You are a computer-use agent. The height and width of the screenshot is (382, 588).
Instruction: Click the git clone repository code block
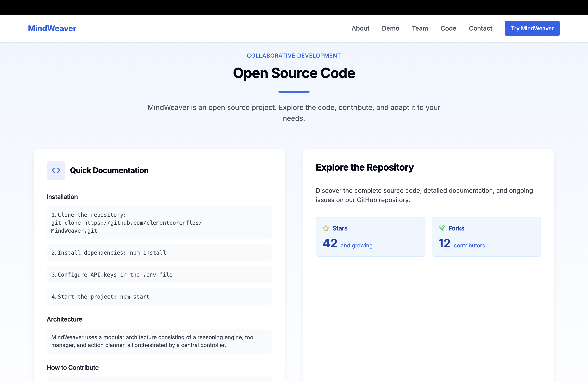[159, 223]
